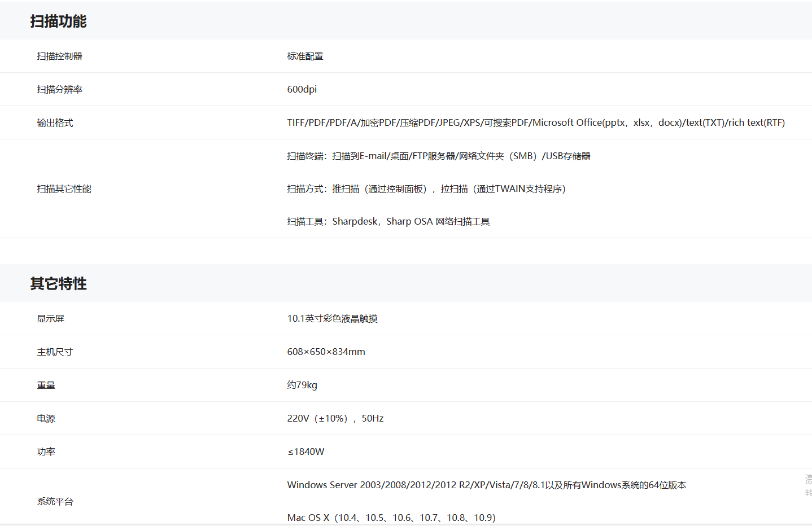Viewport: 812px width, 526px height.
Task: Click the Windows Server supported systems line
Action: [486, 485]
